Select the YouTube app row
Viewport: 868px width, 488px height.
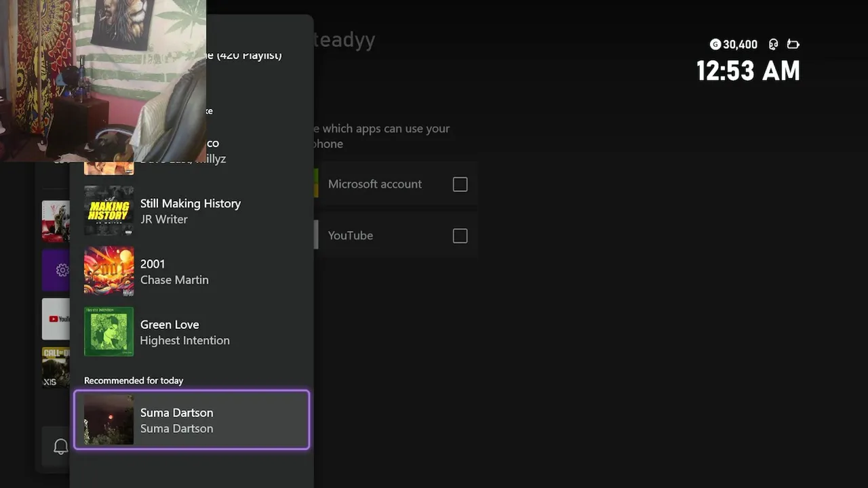[395, 235]
